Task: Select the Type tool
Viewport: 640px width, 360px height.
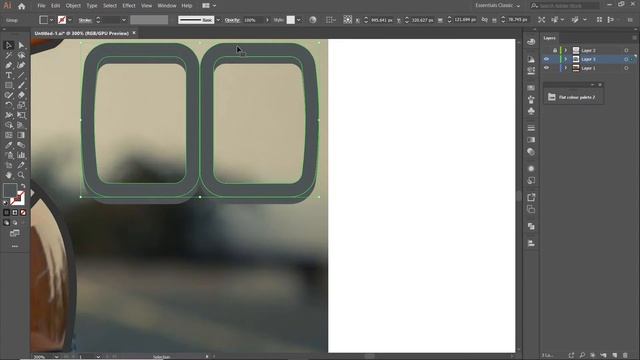Action: coord(9,75)
